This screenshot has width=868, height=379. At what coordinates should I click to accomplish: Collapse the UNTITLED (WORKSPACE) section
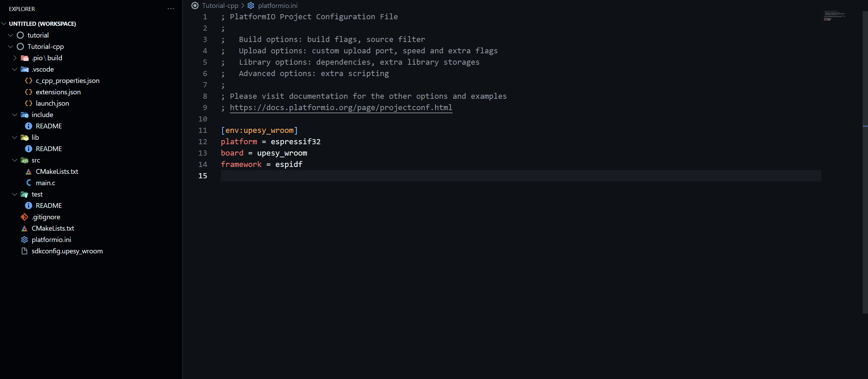pos(4,24)
